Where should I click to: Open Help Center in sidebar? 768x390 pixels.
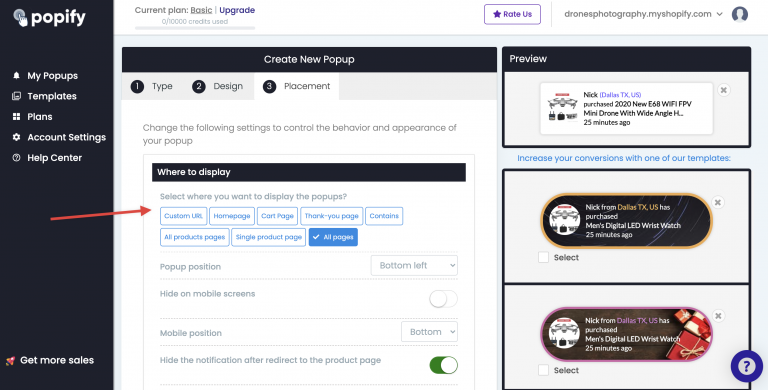(54, 158)
